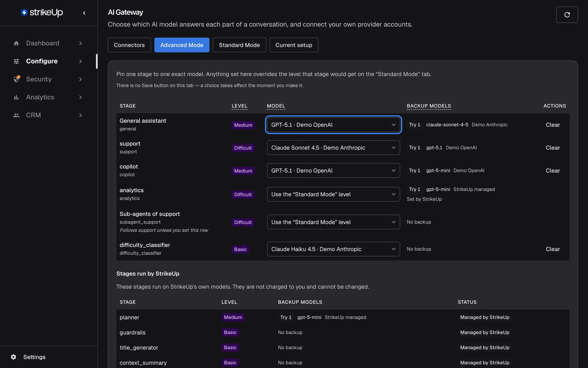Click the context_summary stage name
Image resolution: width=588 pixels, height=368 pixels.
click(x=143, y=362)
